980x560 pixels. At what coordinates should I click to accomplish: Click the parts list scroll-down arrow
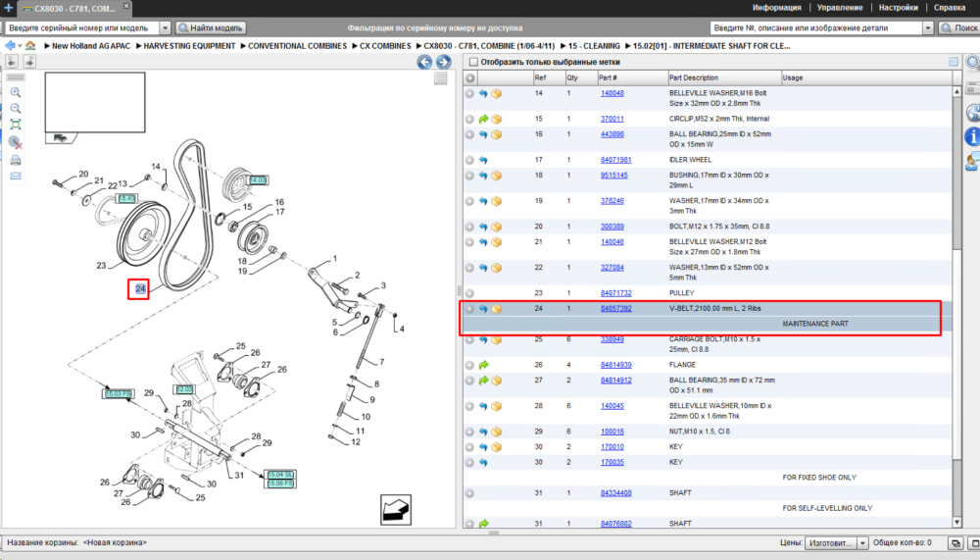pos(956,522)
